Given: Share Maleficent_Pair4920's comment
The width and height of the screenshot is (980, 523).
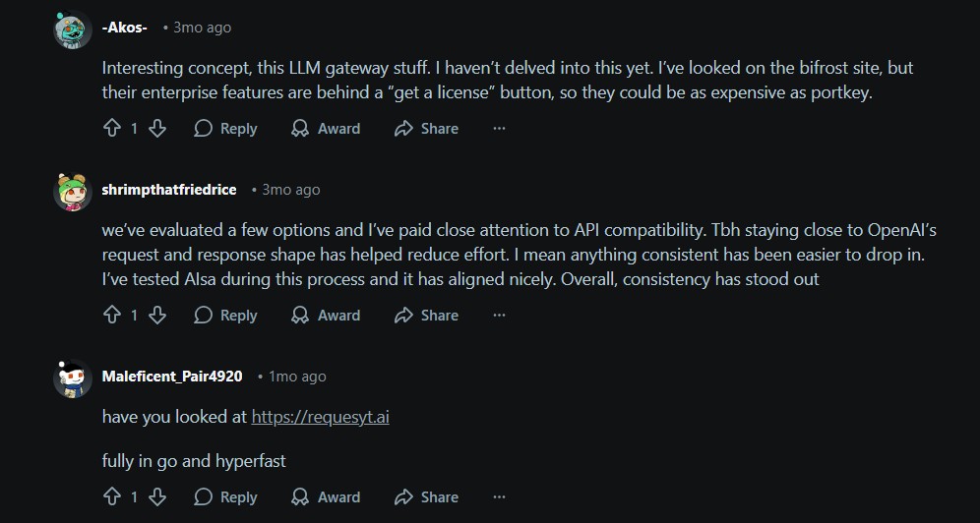Looking at the screenshot, I should tap(426, 497).
